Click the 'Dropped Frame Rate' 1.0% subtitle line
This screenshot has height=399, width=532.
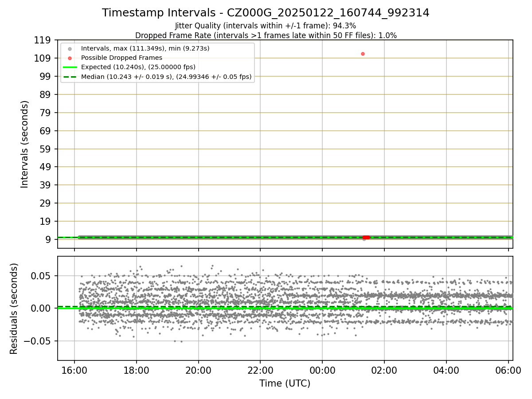[266, 35]
